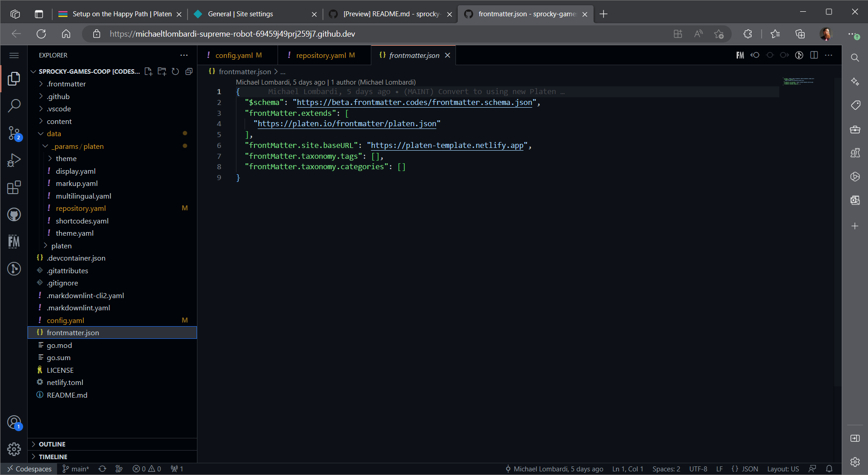Open the Search view in activity bar
Screen dimensions: 868x475
click(x=14, y=106)
